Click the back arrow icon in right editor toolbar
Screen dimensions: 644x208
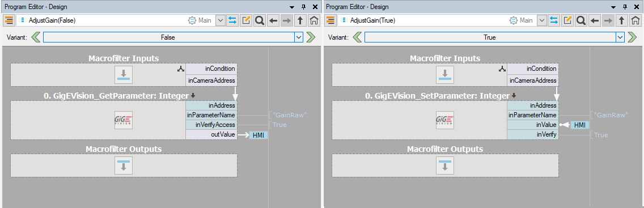pos(595,20)
